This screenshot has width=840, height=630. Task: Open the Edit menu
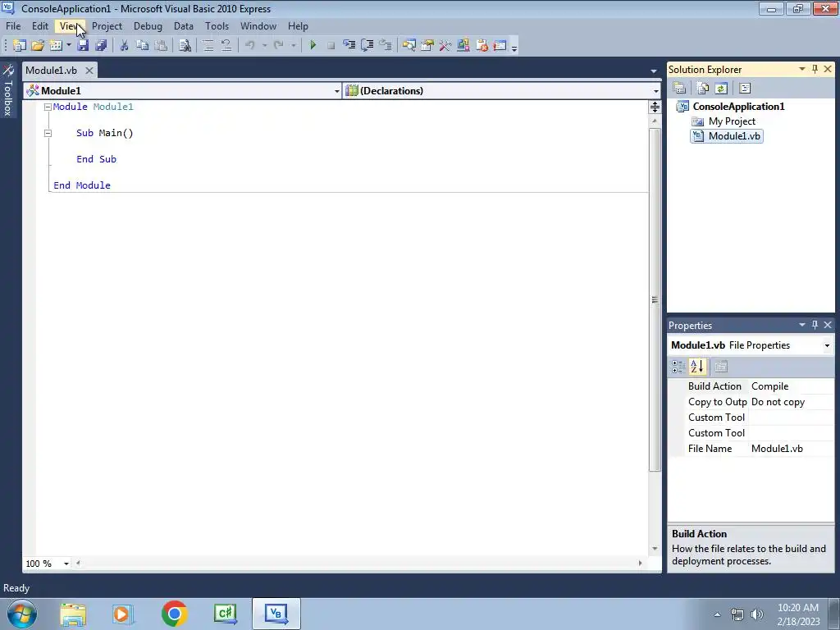point(40,26)
